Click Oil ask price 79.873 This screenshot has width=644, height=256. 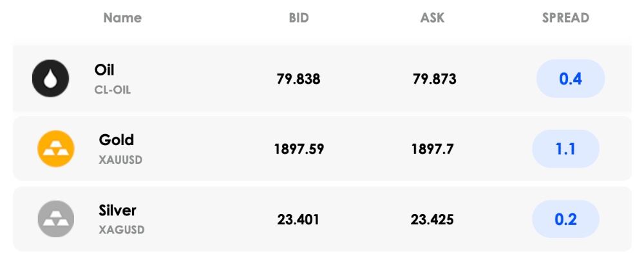coord(435,79)
